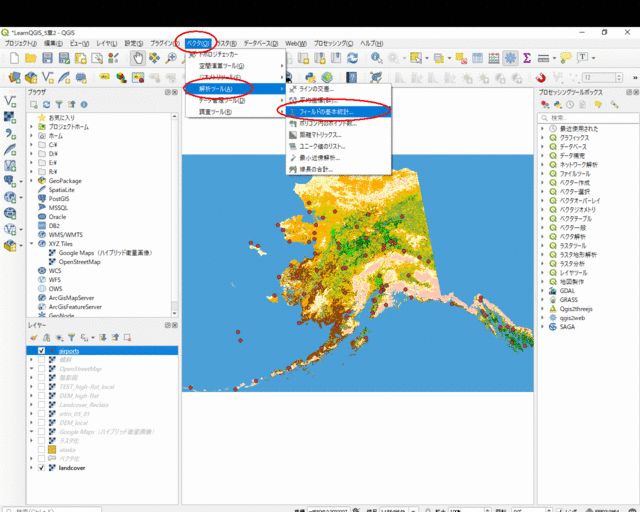Collapse the OpenStreetMap layer arrow in Layers
This screenshot has height=512, width=640.
coord(31,369)
